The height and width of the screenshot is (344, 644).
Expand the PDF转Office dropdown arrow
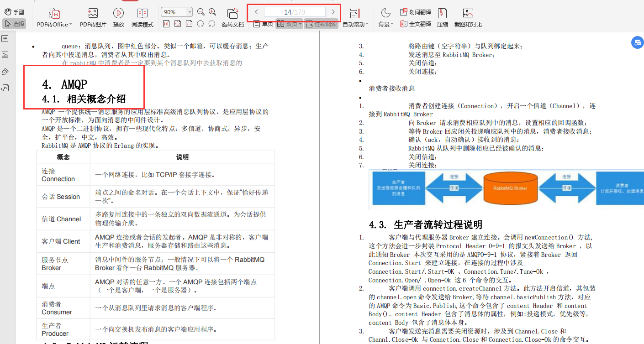click(x=71, y=25)
